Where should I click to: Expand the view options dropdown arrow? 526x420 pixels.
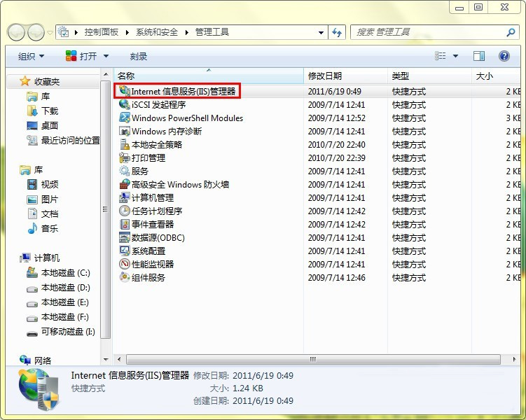[x=455, y=56]
